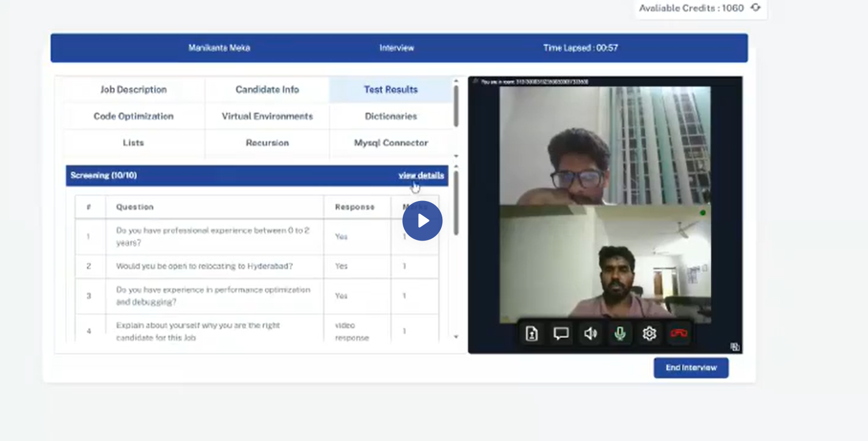Click the Available Credits : 1060 text
The image size is (868, 441).
click(x=692, y=8)
